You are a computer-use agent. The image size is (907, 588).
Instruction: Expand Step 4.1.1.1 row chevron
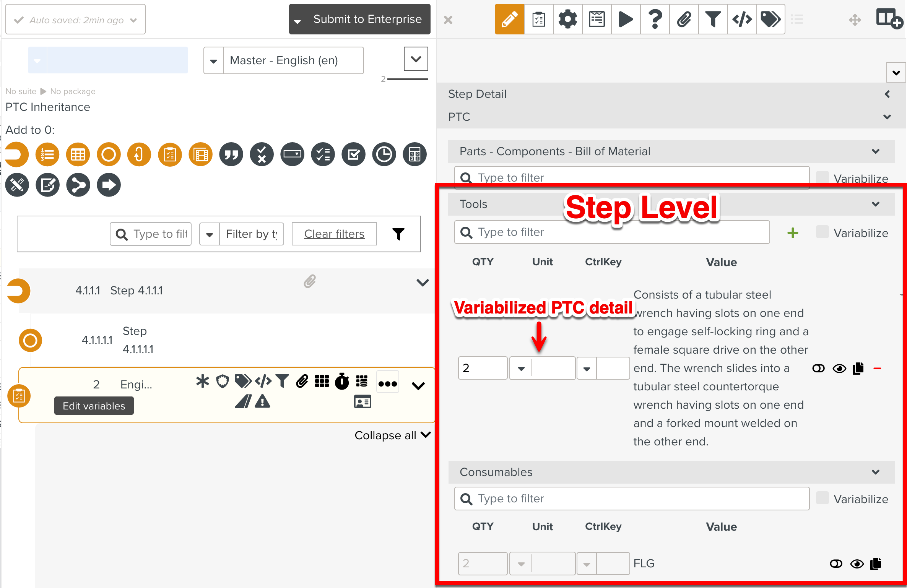422,283
